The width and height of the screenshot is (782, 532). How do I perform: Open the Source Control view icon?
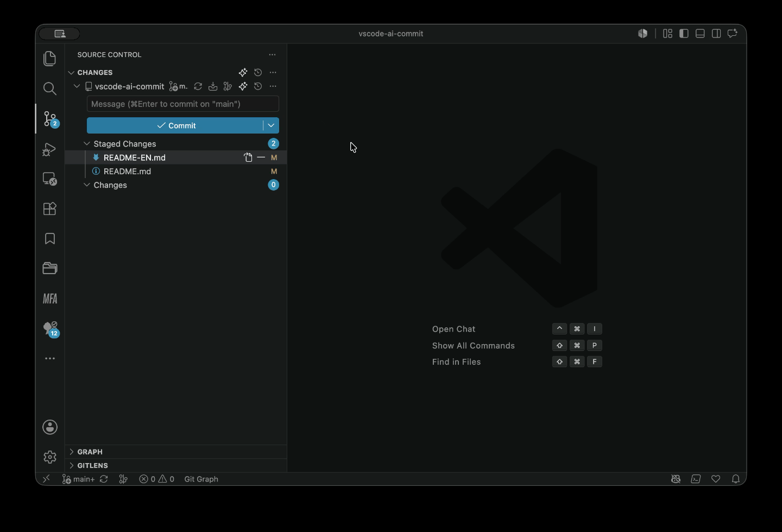tap(51, 119)
